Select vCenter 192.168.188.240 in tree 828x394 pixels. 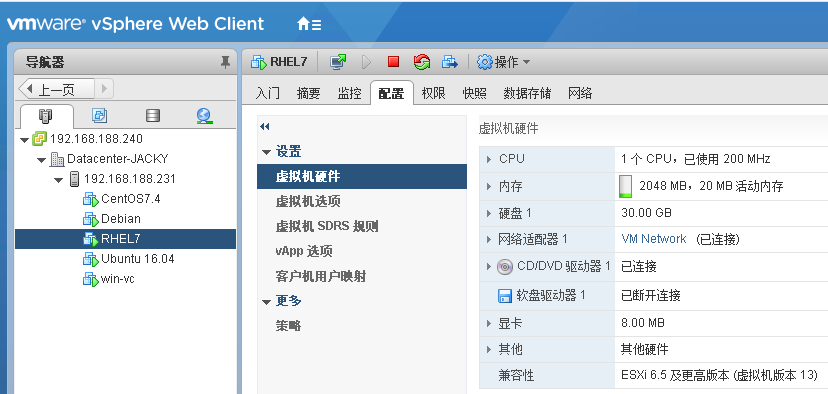coord(96,139)
